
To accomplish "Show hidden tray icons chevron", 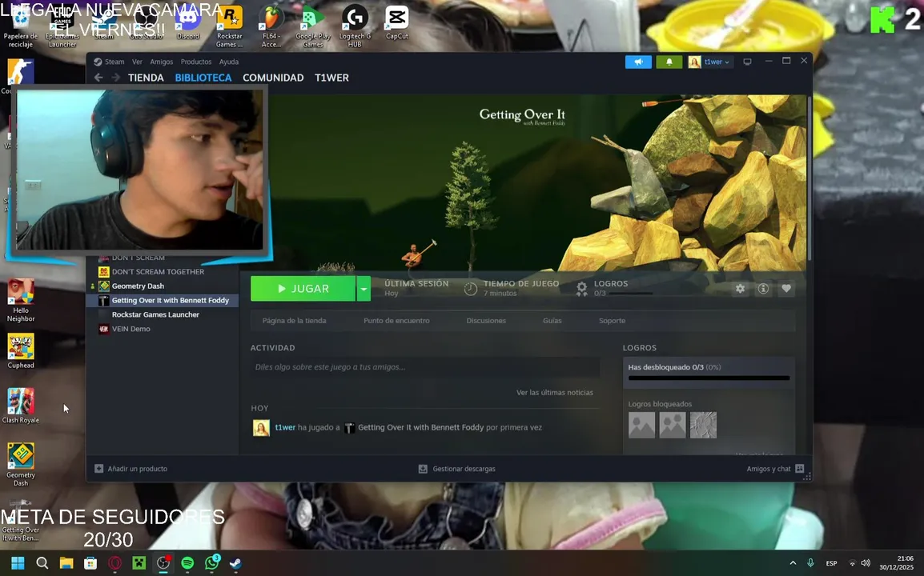I will coord(793,563).
